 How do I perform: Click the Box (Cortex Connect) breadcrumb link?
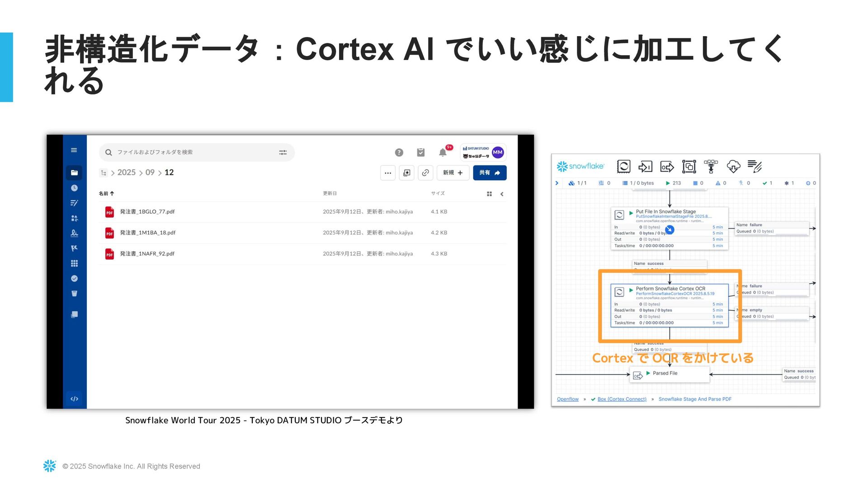[622, 399]
